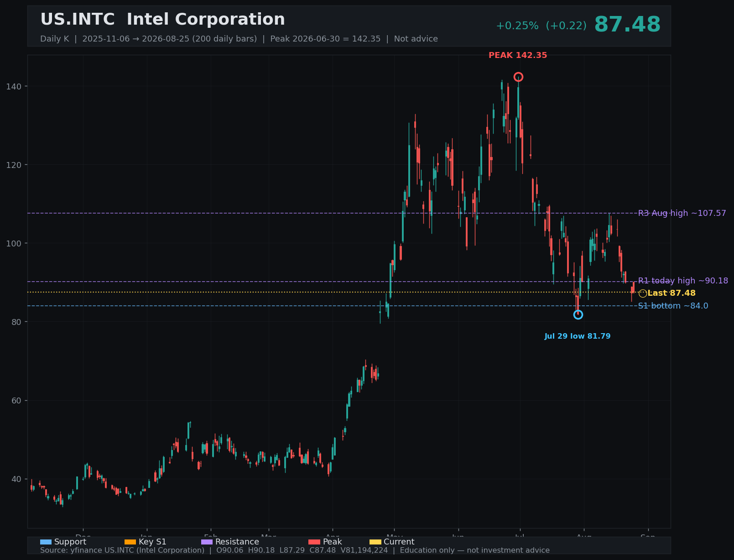Image resolution: width=734 pixels, height=560 pixels.
Task: Click the '+0.25% (+0.22)' change text
Action: click(x=541, y=26)
